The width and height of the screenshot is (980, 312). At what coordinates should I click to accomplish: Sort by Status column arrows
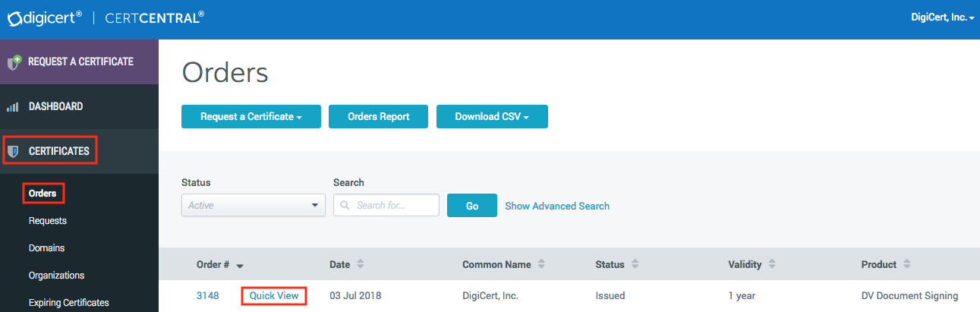click(635, 265)
